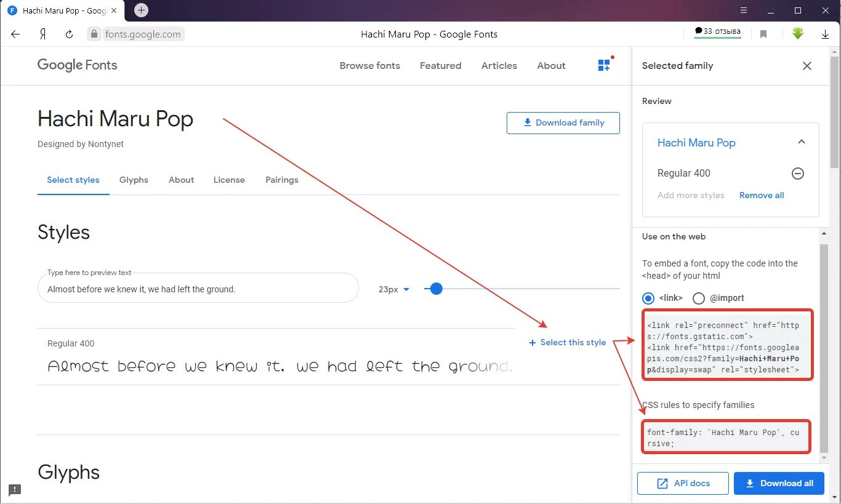Select the Hachi Maru Pop browser tab
Viewport: 841px width, 504px height.
coord(62,10)
